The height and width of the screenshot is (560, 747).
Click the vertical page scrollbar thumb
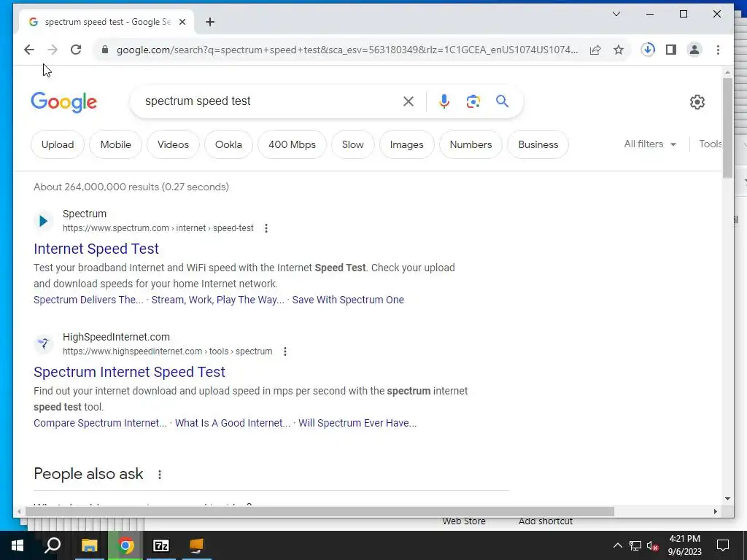click(x=727, y=127)
